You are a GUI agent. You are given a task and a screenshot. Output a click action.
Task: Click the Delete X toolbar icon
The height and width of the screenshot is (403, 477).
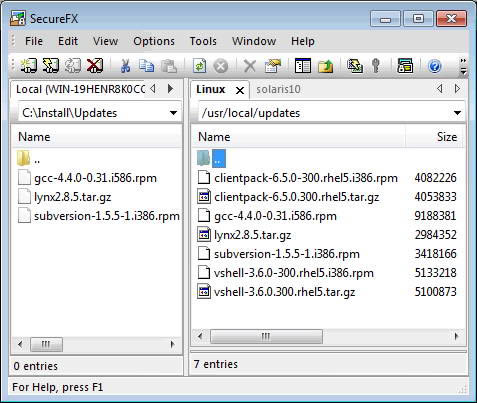[x=250, y=66]
